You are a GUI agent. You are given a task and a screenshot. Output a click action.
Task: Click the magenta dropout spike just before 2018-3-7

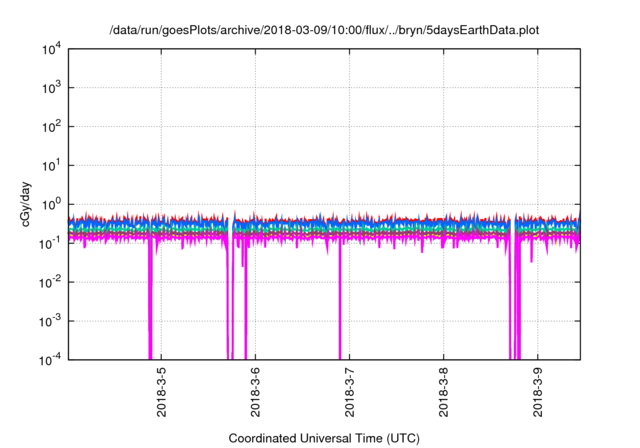click(x=340, y=298)
